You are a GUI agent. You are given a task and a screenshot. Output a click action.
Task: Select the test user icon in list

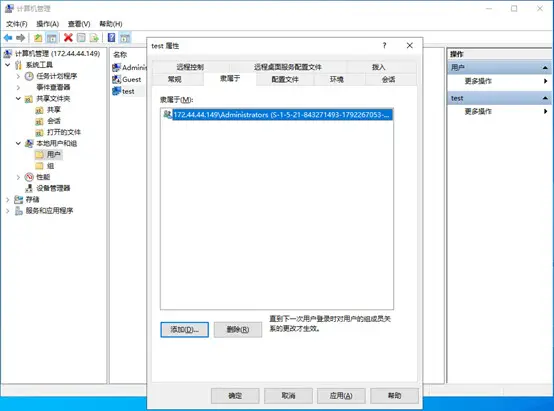[x=117, y=91]
